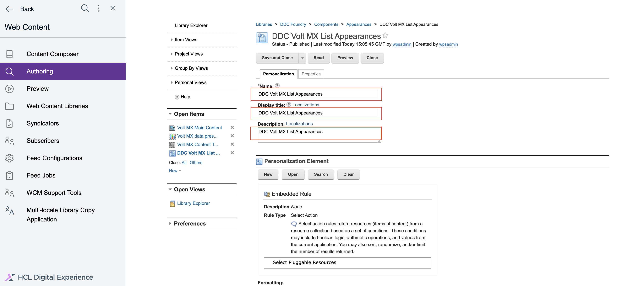The height and width of the screenshot is (286, 644).
Task: Click the Read button
Action: pyautogui.click(x=318, y=58)
